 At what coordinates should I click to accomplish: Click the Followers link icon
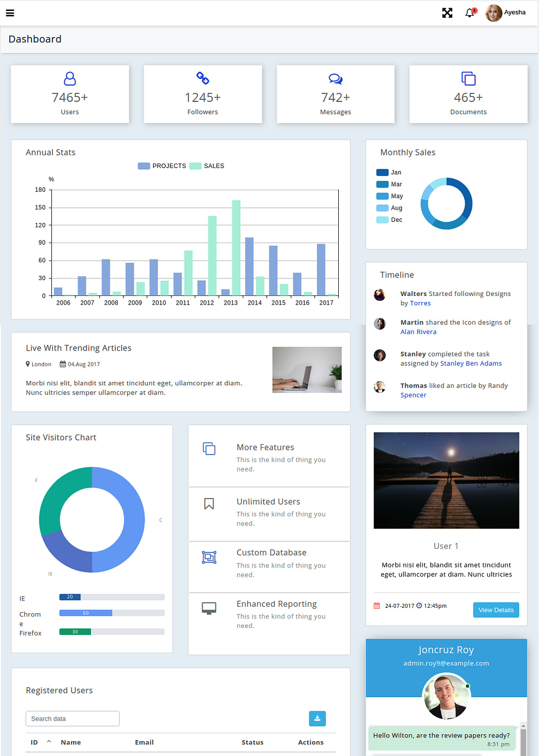pyautogui.click(x=202, y=78)
